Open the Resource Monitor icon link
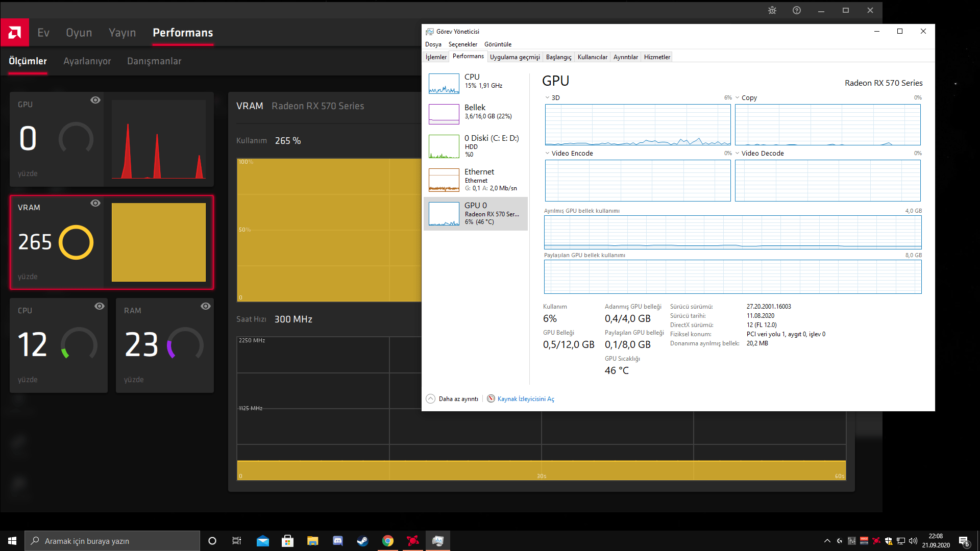Screen dimensions: 980x551 [x=491, y=398]
